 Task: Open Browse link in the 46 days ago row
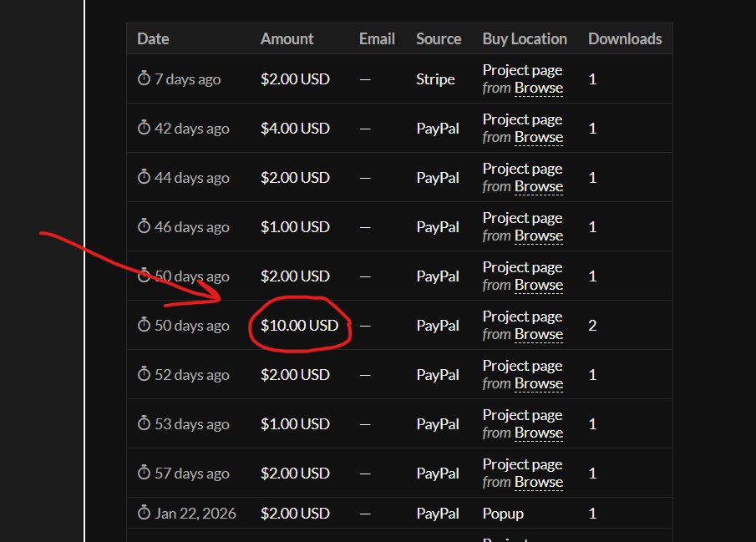tap(539, 236)
